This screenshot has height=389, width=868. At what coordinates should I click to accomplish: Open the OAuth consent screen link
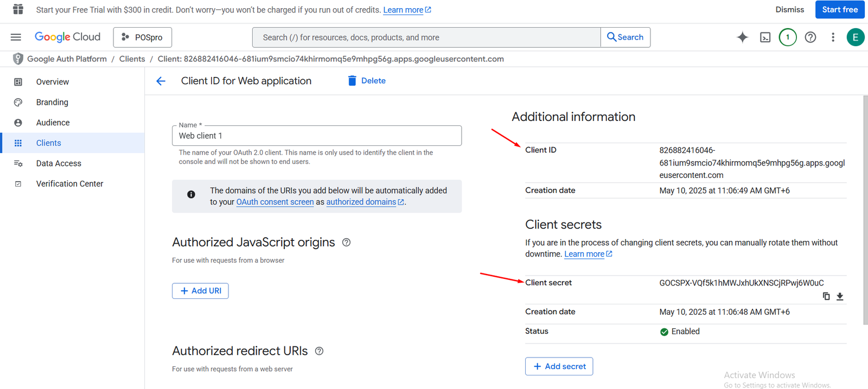point(275,202)
